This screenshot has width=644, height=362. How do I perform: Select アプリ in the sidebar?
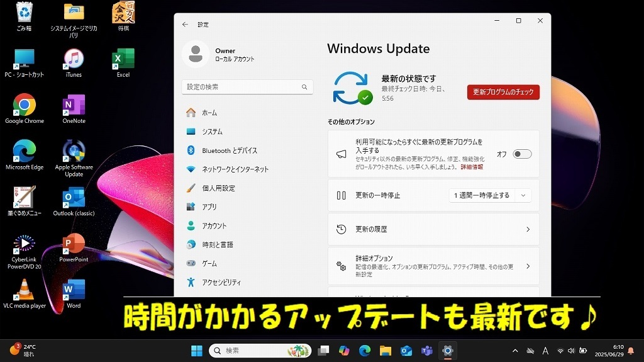pos(247,207)
